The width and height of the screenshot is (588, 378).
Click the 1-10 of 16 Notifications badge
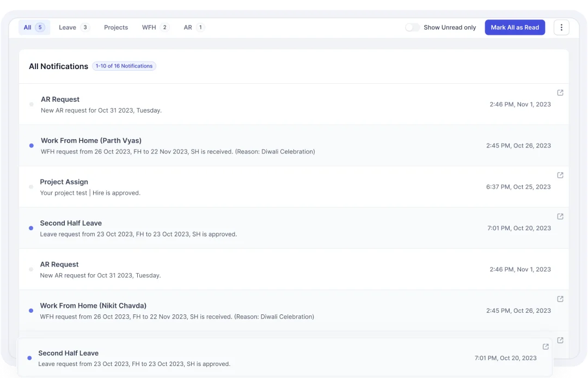(124, 66)
